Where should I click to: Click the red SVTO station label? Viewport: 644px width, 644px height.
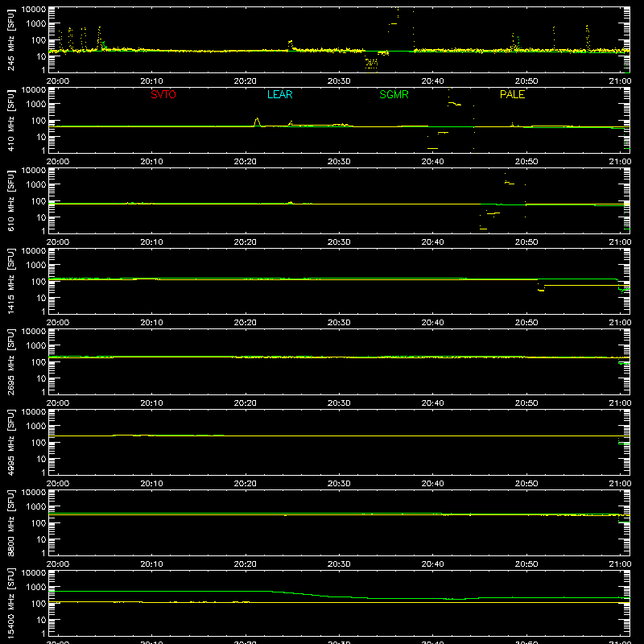click(163, 94)
